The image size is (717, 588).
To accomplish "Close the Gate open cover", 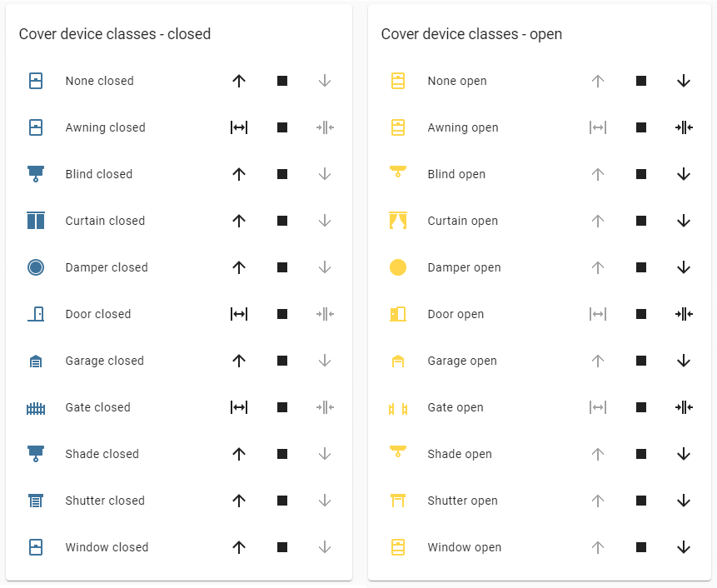I will (x=684, y=407).
